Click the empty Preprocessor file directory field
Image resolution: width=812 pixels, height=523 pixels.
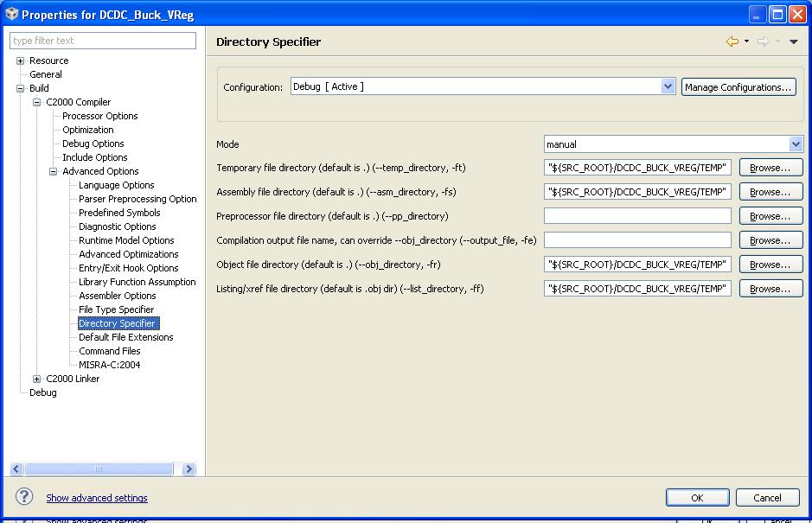pos(637,216)
